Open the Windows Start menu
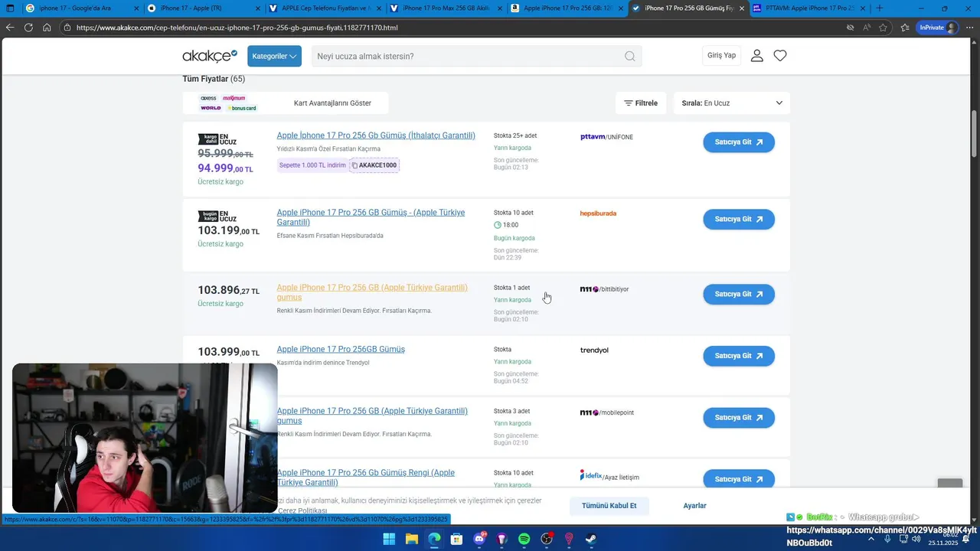The height and width of the screenshot is (551, 980). 389,539
